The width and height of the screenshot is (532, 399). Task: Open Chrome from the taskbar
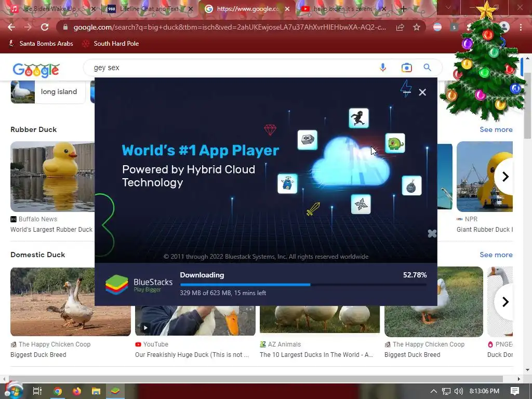(58, 391)
